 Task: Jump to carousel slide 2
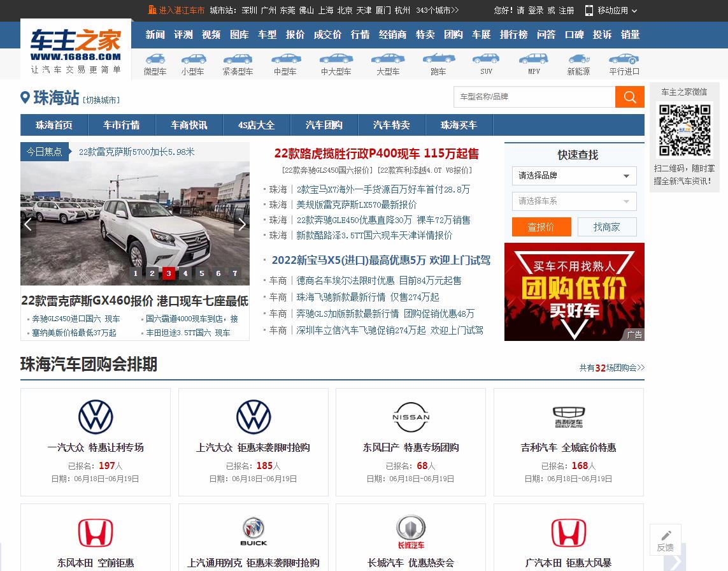tap(152, 273)
